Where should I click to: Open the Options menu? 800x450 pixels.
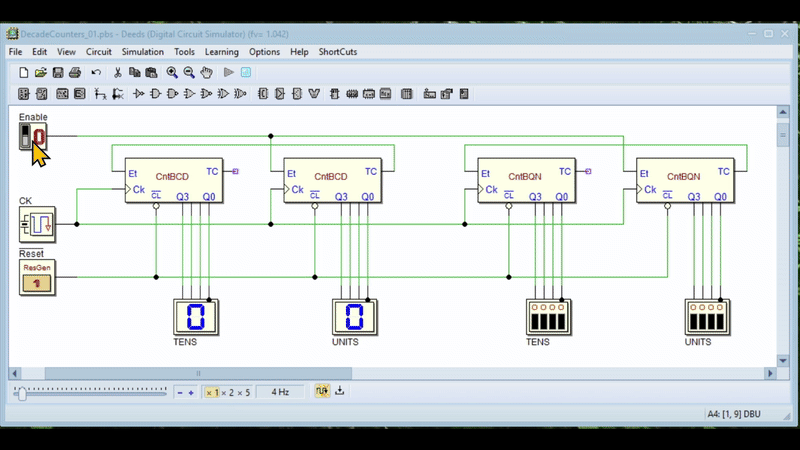[264, 52]
